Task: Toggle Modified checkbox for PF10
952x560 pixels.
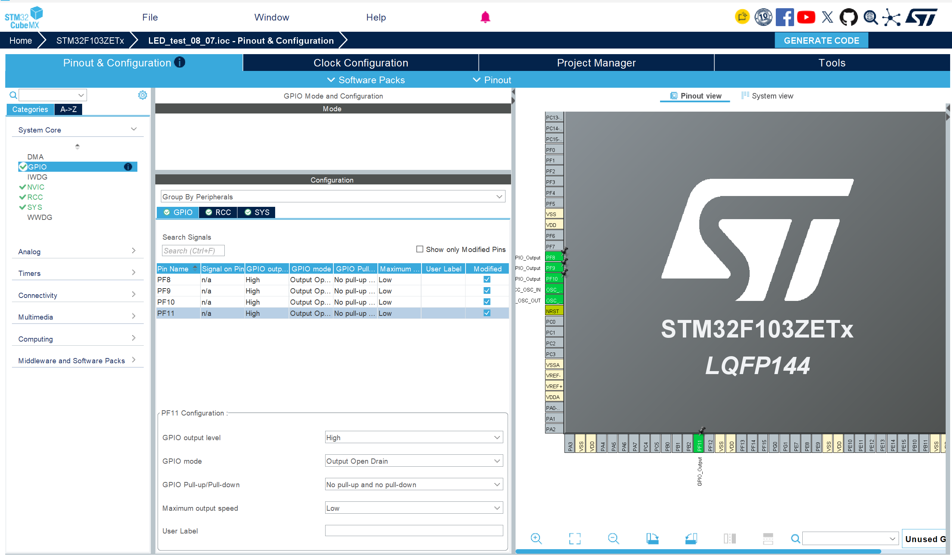Action: click(x=486, y=302)
